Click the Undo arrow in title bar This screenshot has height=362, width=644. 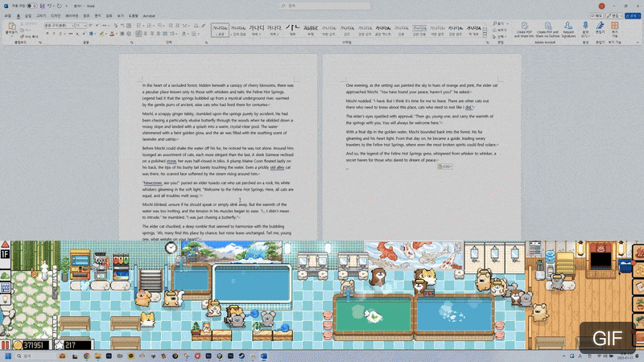(x=50, y=6)
